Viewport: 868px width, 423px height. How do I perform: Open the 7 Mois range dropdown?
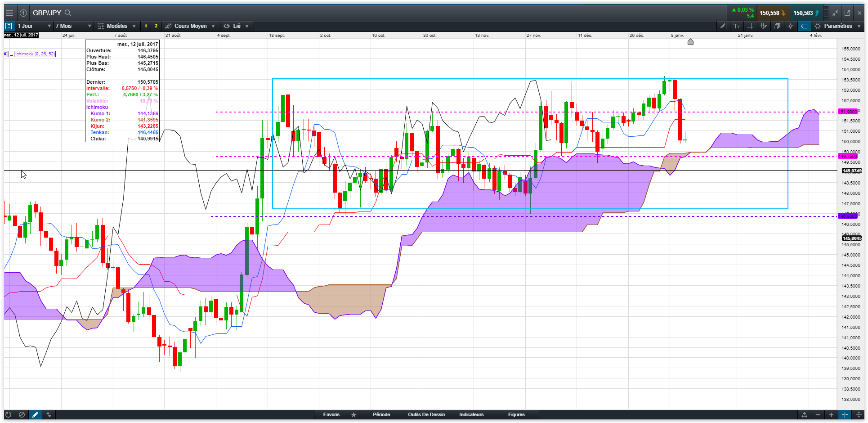73,26
